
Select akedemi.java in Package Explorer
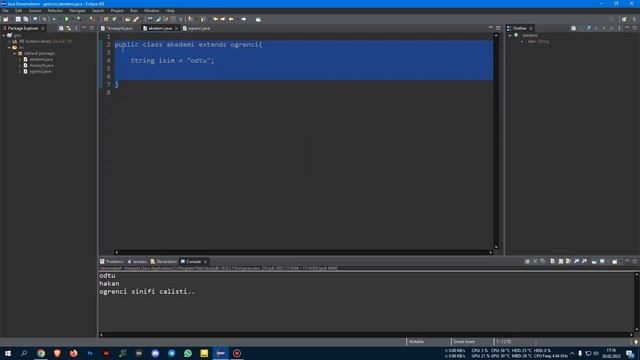38,60
